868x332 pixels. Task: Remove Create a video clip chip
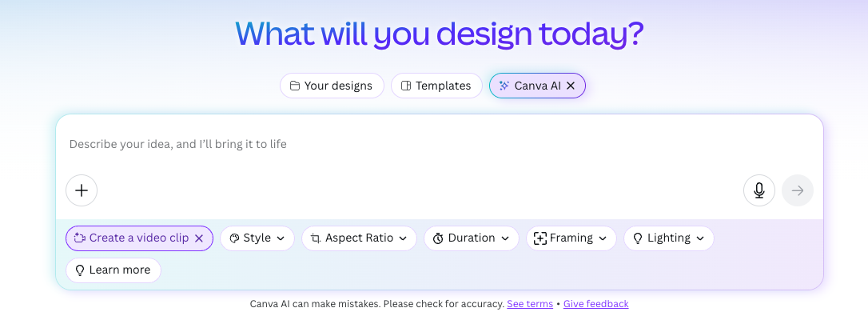[199, 238]
